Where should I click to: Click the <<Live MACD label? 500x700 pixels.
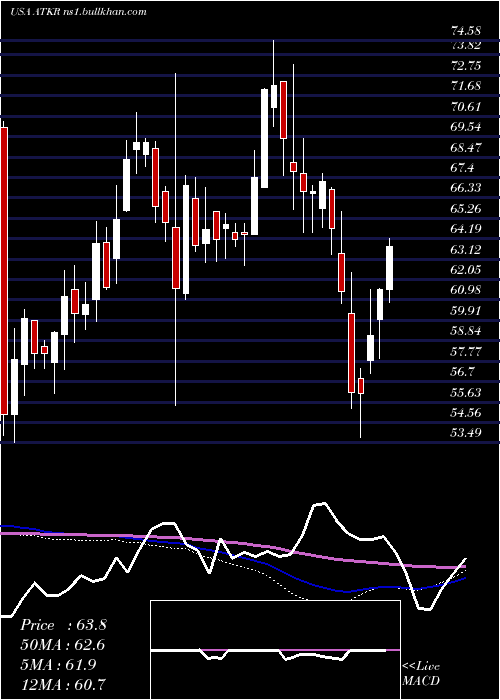click(421, 674)
